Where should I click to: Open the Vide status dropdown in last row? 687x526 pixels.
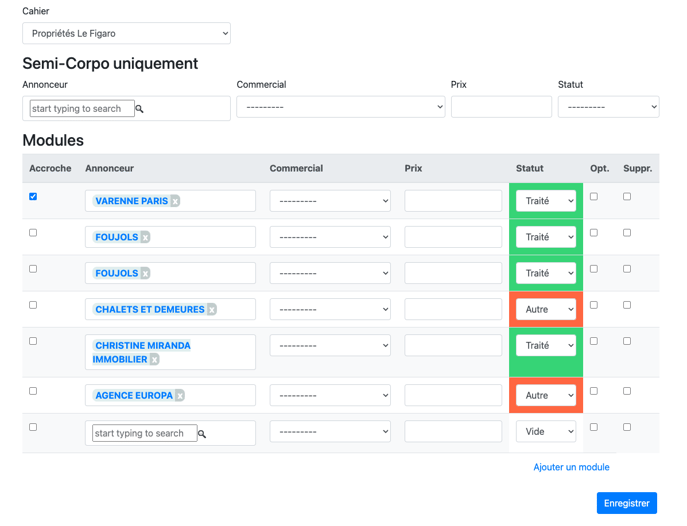tap(546, 432)
